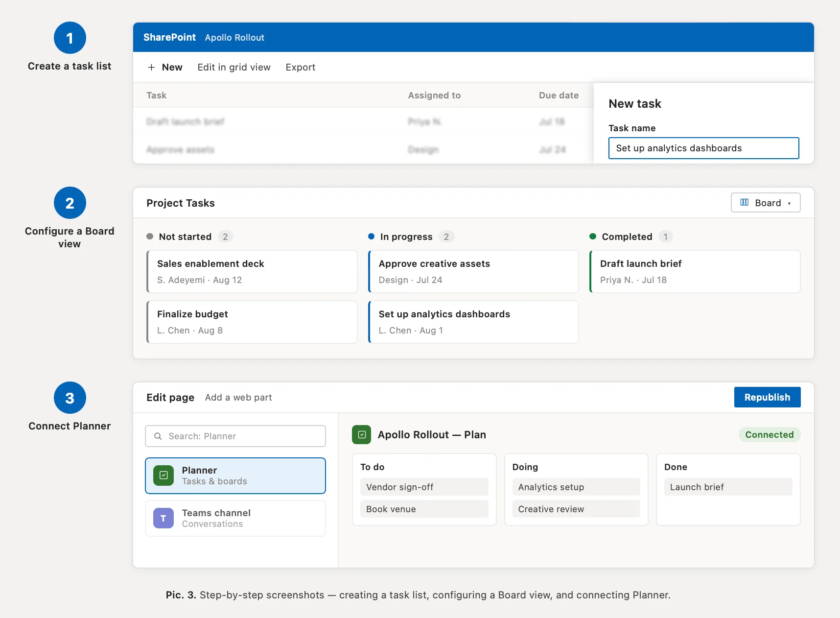The height and width of the screenshot is (618, 840).
Task: Click the Not started count badge
Action: coord(225,237)
